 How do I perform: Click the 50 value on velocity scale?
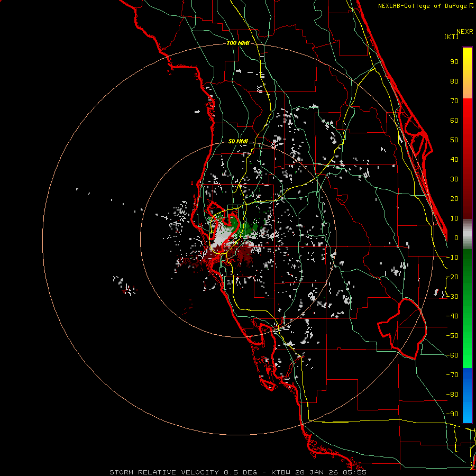click(454, 140)
